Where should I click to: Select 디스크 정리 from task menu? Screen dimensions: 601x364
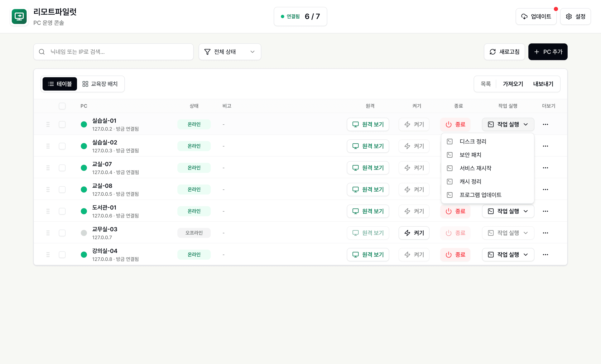[487, 142]
